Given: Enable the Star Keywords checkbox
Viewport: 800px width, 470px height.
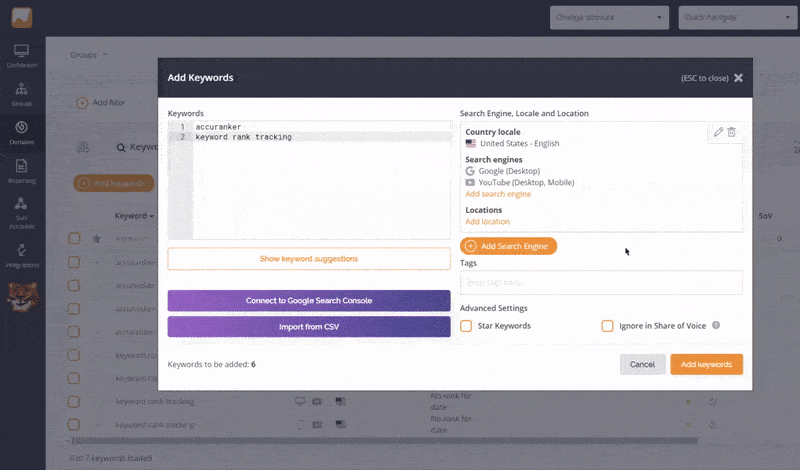Looking at the screenshot, I should 466,326.
